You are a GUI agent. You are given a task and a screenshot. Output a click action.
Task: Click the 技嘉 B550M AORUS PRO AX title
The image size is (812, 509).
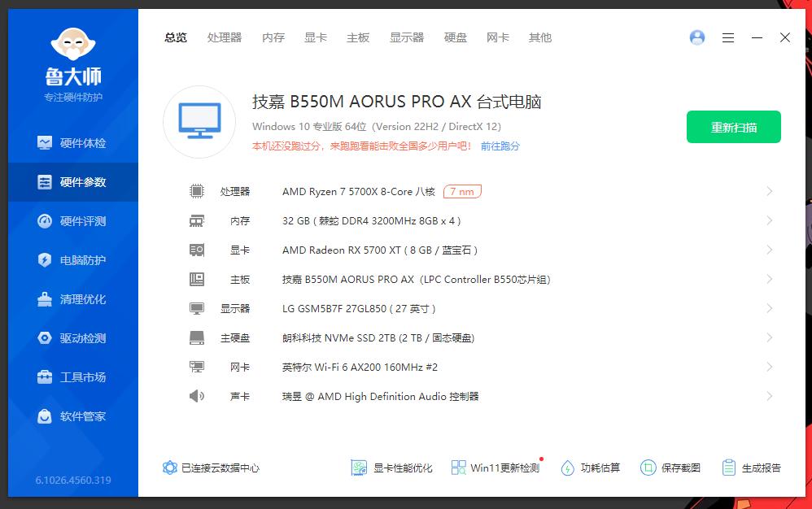click(x=397, y=102)
